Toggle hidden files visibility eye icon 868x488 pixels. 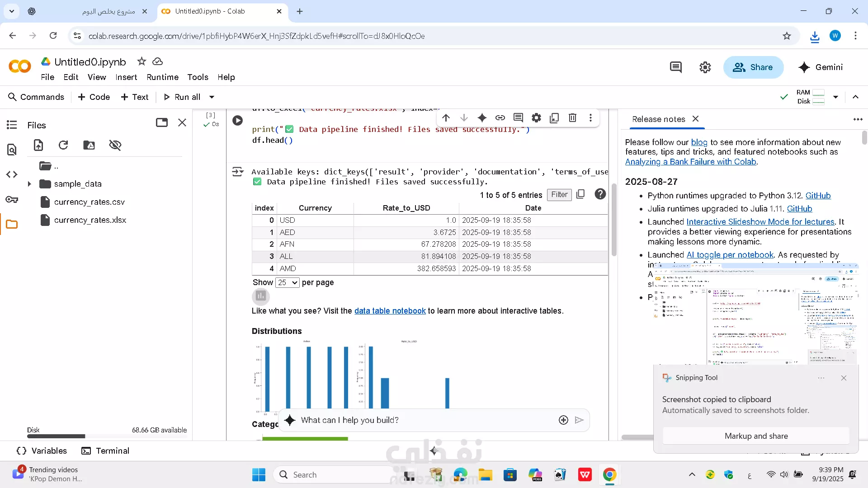(115, 145)
